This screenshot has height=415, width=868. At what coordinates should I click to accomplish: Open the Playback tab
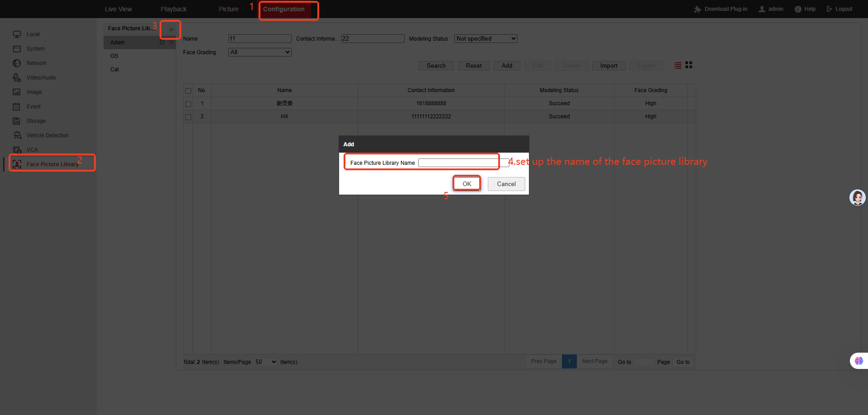[173, 9]
